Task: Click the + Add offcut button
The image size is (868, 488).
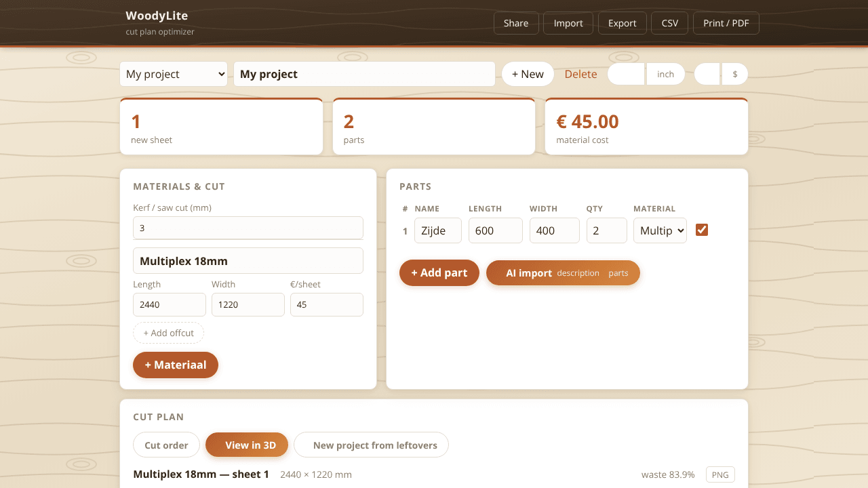Action: [x=169, y=333]
